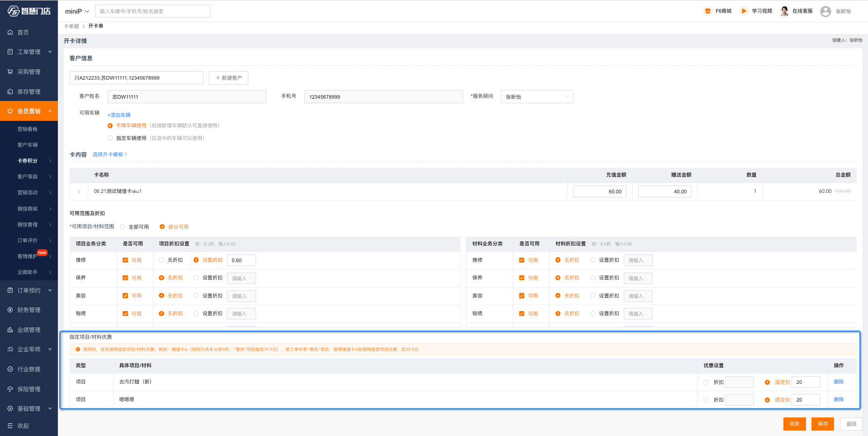
Task: Open the miniP store dropdown
Action: (77, 11)
